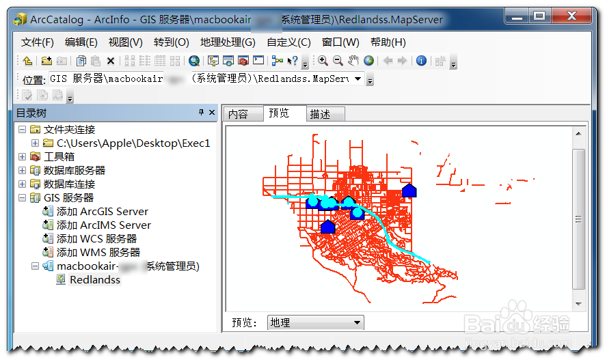
Task: Open the 自定义(C) menu
Action: pyautogui.click(x=288, y=42)
